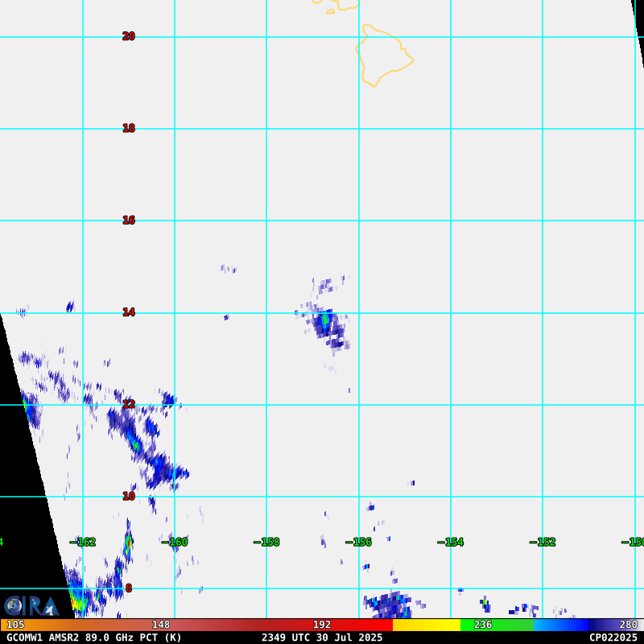Click the green convective core near 14N
Screen dimensions: 644x644
point(325,320)
